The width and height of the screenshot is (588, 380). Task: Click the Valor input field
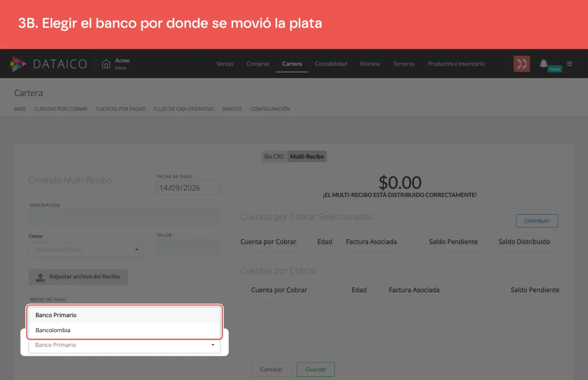[189, 247]
